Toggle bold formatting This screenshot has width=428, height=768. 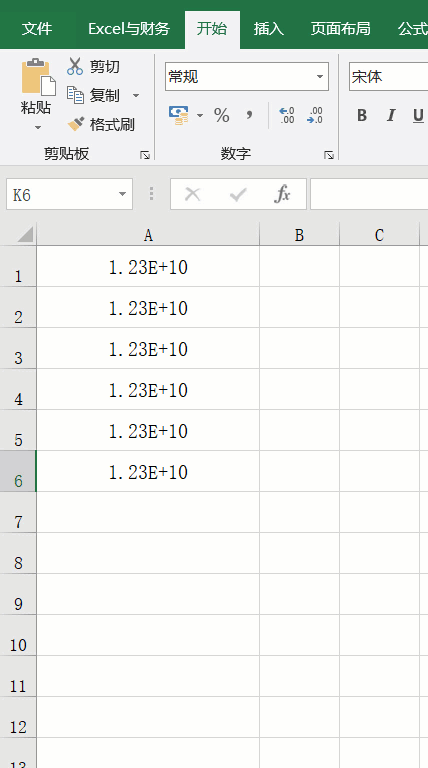point(362,116)
